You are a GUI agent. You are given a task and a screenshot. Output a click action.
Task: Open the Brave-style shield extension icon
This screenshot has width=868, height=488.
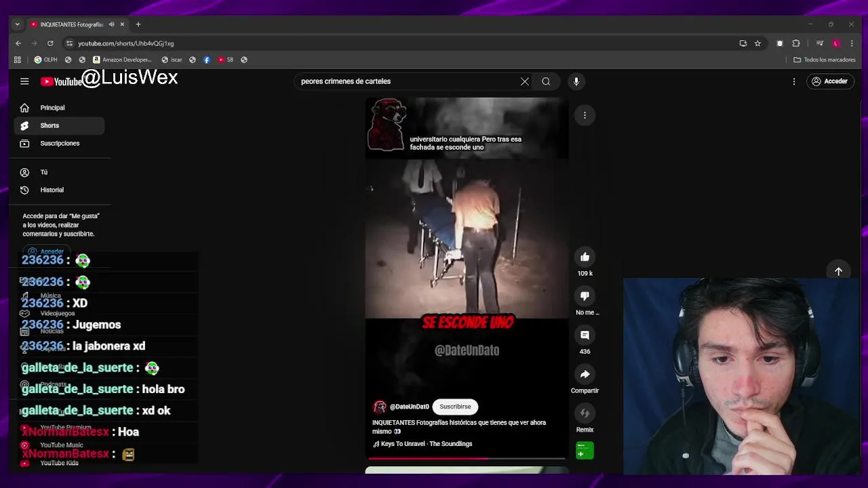(x=780, y=43)
